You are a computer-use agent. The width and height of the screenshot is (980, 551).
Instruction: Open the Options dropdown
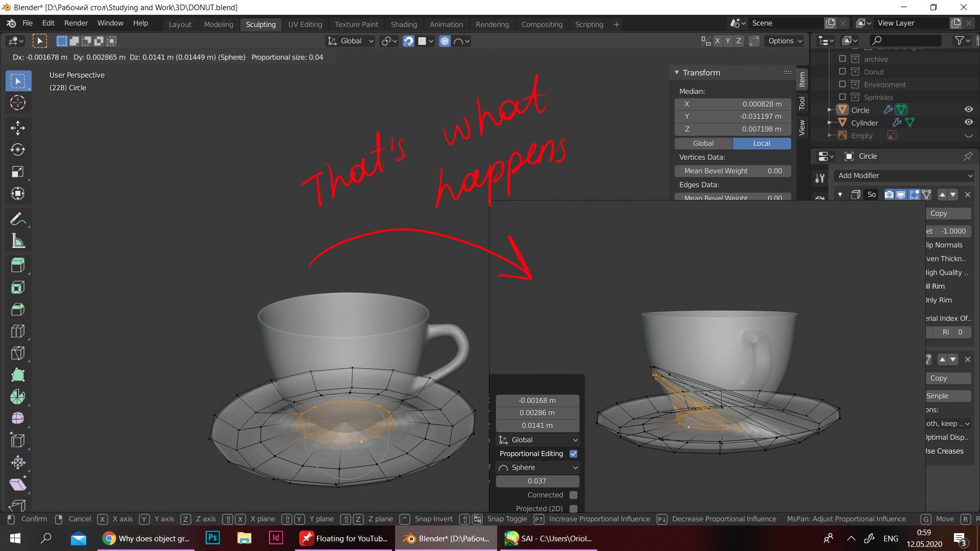[x=785, y=41]
